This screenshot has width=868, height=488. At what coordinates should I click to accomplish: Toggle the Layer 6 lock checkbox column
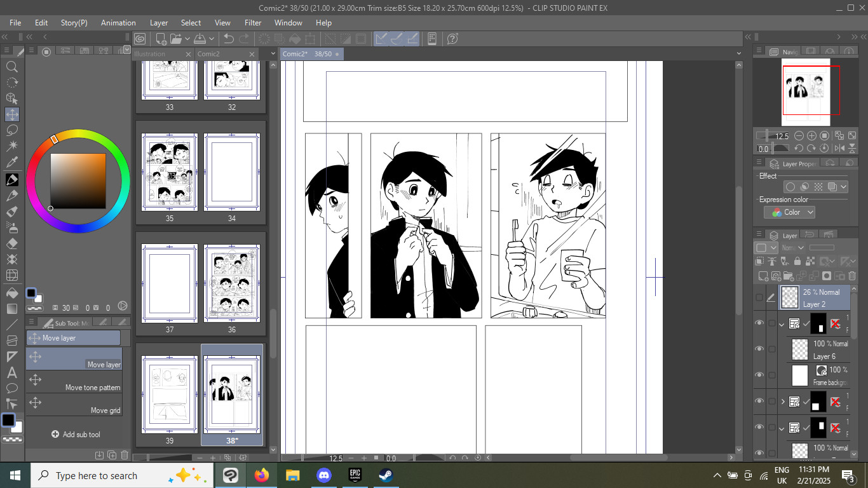(x=771, y=349)
